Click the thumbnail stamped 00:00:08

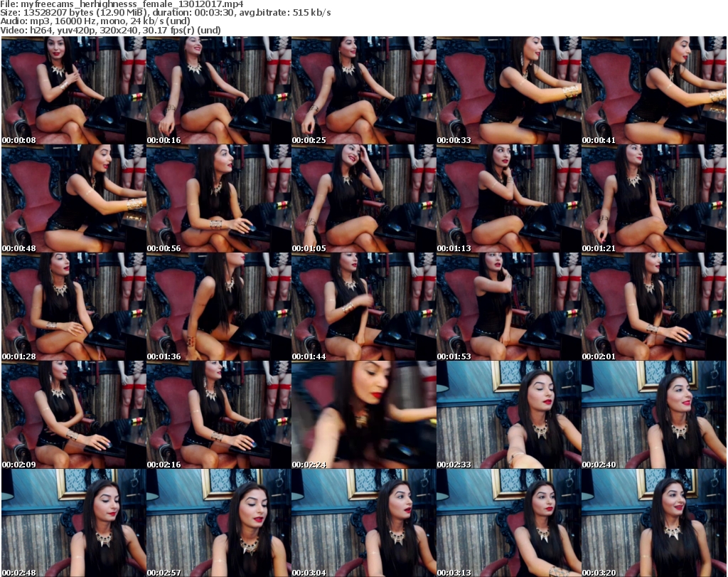coord(74,90)
